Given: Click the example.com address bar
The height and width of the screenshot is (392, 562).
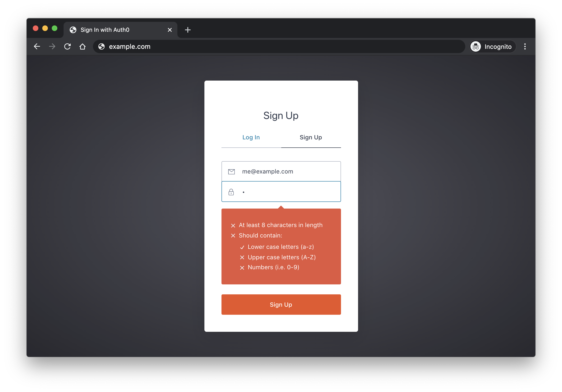Looking at the screenshot, I should pos(129,46).
